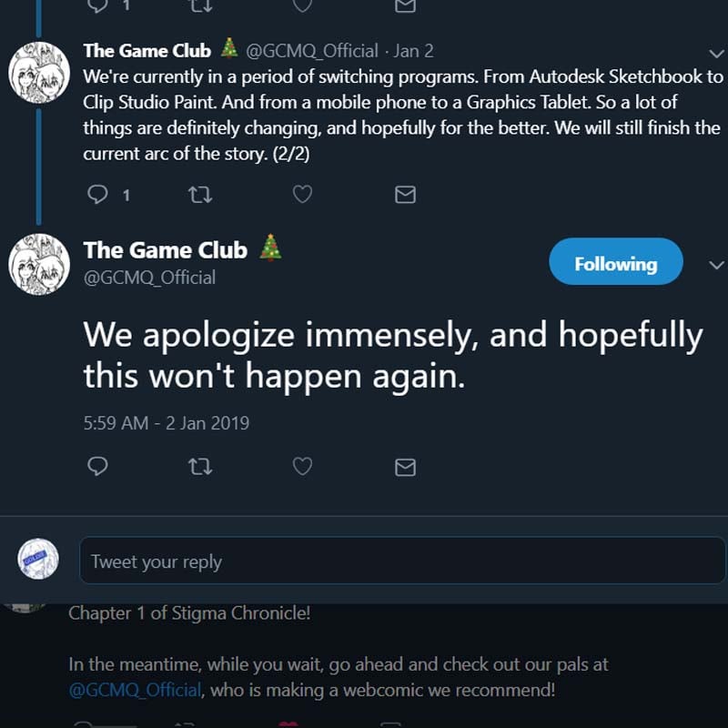Like the "We apologize immensely" tweet
Image resolution: width=728 pixels, height=728 pixels.
click(x=302, y=467)
